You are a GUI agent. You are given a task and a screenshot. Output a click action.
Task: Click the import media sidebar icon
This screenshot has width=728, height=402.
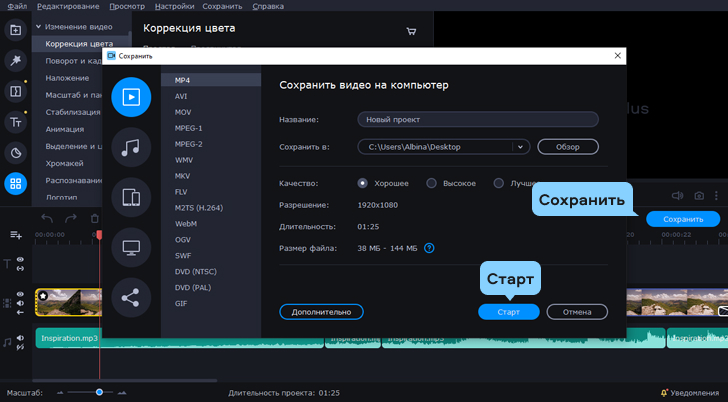[x=16, y=30]
